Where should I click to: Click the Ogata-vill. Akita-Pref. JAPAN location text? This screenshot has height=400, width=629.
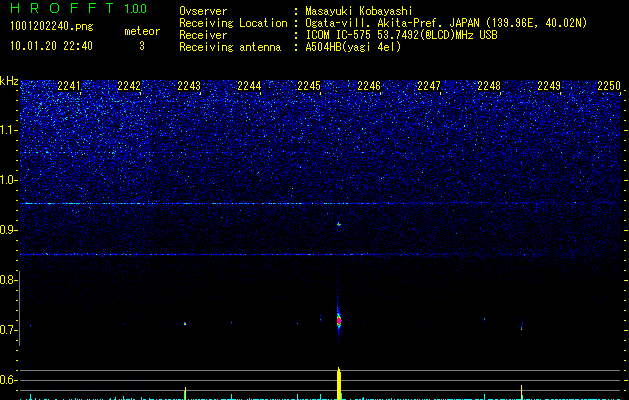[x=446, y=23]
